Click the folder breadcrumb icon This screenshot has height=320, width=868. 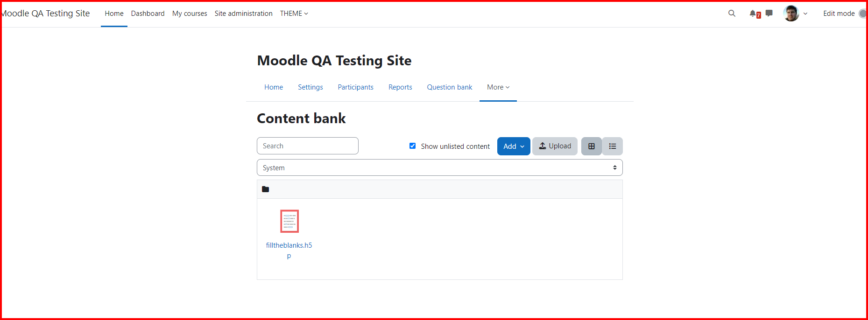[266, 189]
